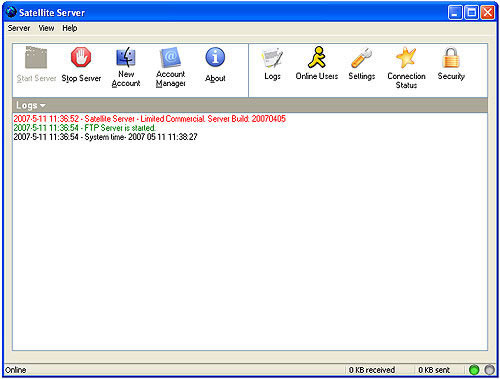The image size is (500, 379).
Task: Show the Logs view from the toolbar icon
Action: click(272, 58)
